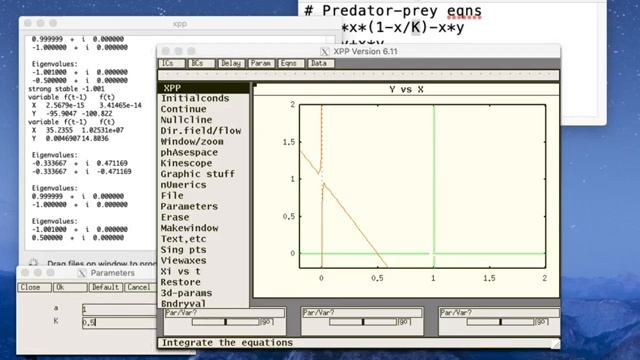The image size is (640, 360).
Task: Click the third parameter slider track
Action: [500, 322]
